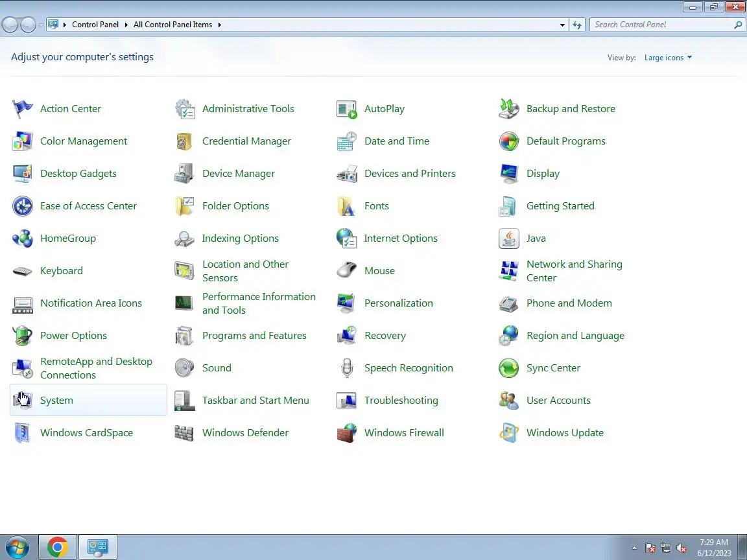Click the Search Control Panel field

[x=667, y=25]
